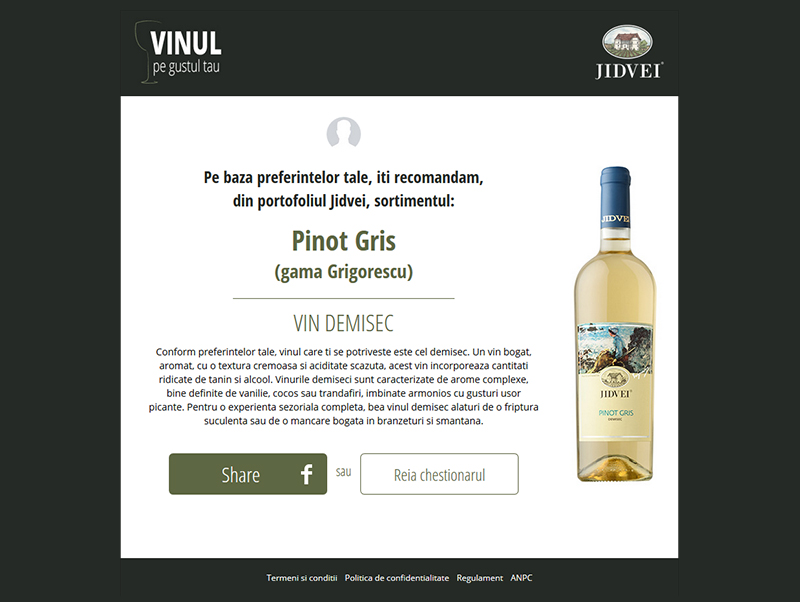Click the Pinot Gris heading
This screenshot has height=602, width=800.
tap(343, 241)
